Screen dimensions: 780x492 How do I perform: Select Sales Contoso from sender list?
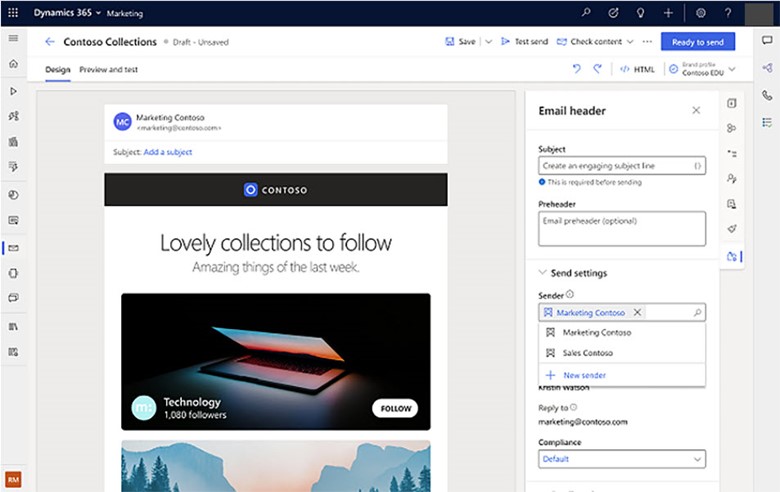[x=587, y=353]
